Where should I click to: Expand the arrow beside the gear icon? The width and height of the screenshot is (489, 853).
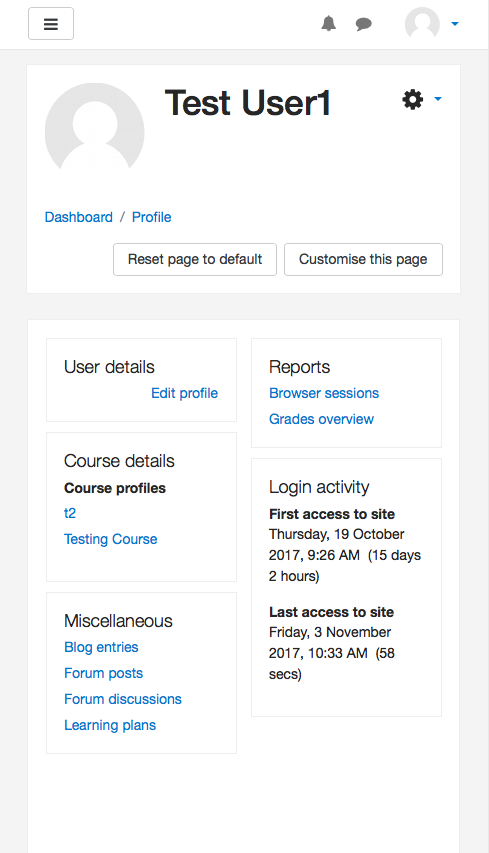(x=438, y=99)
